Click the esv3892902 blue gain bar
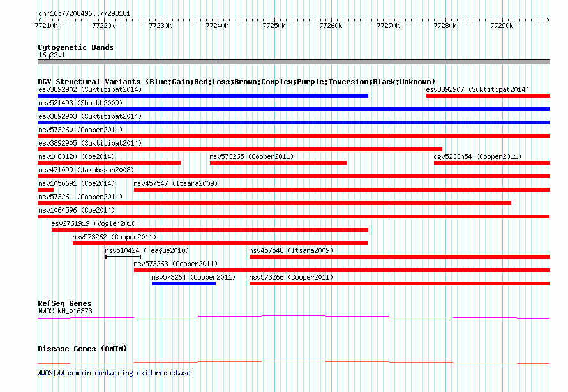The width and height of the screenshot is (568, 392). 203,96
